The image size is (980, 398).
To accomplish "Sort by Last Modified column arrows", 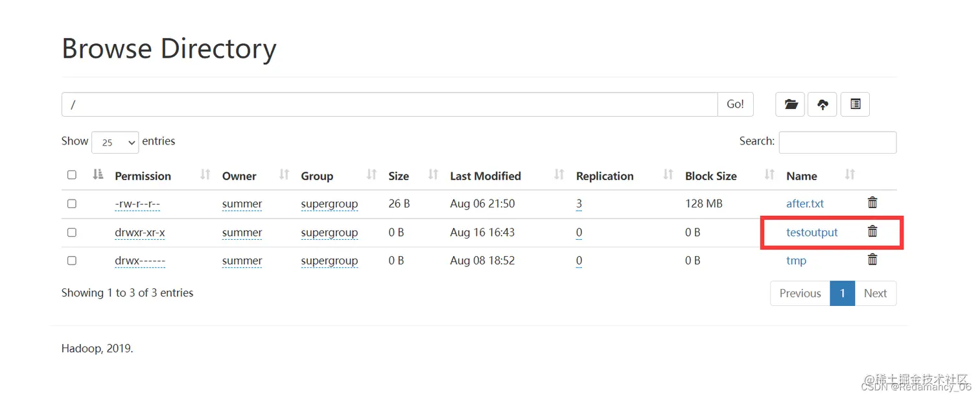I will [559, 174].
